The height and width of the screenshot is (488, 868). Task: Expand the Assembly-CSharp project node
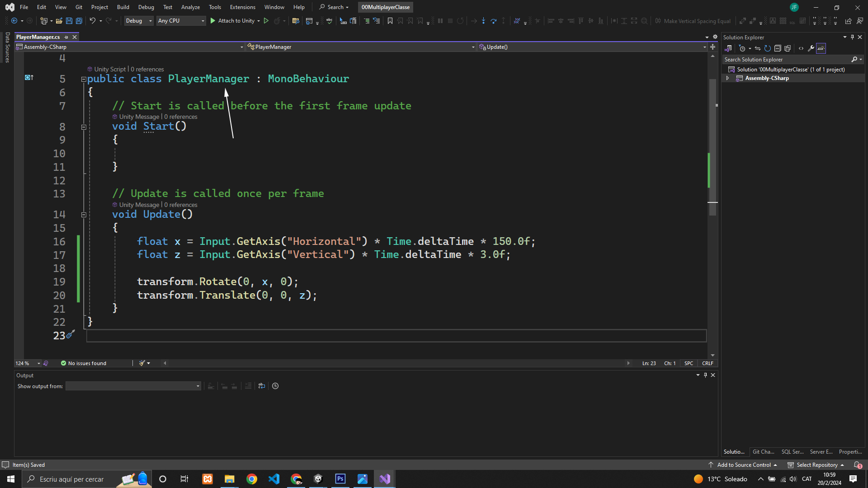(x=727, y=78)
